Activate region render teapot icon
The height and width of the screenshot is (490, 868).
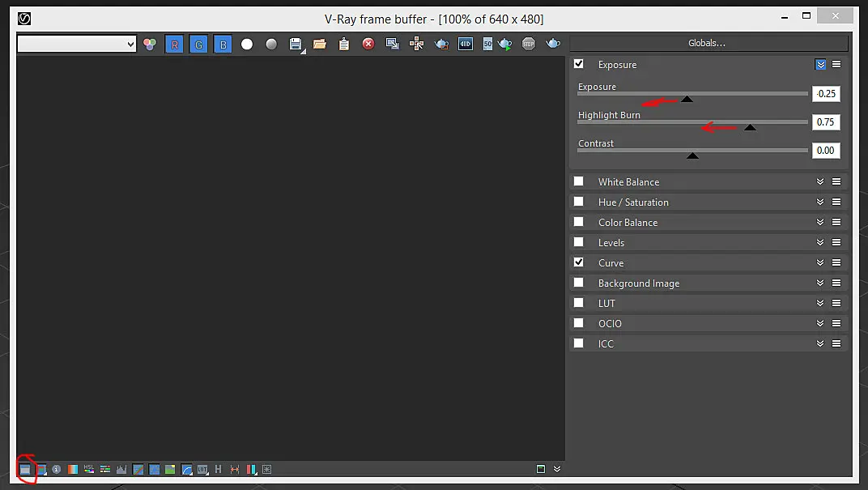coord(441,45)
